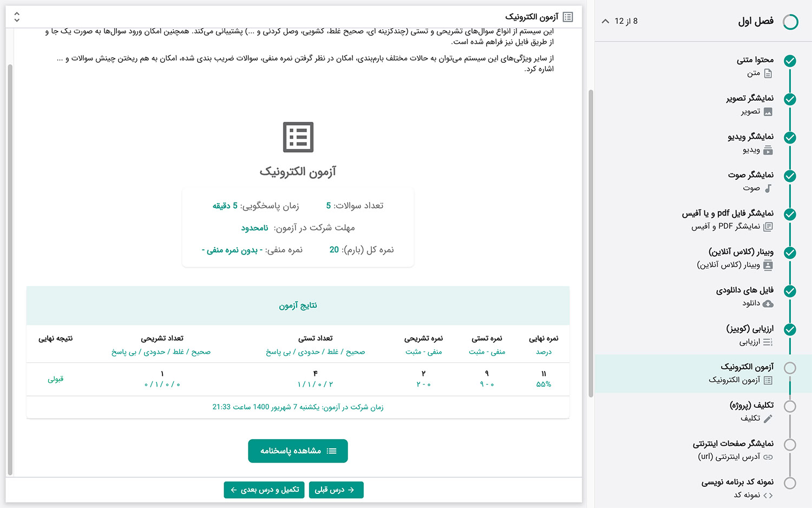Click the left edge vertical scrollbar
Screen dimensions: 812x508
click(10, 270)
